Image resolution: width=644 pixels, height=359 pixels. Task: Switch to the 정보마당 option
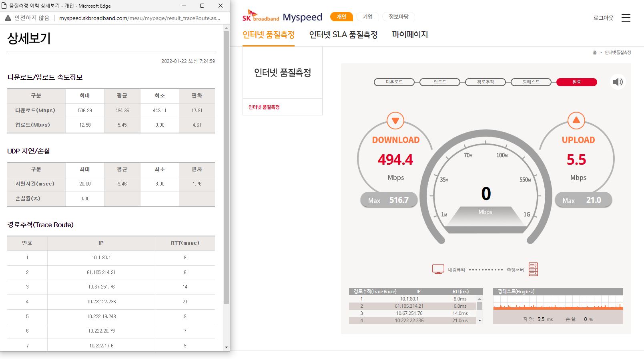pos(398,17)
